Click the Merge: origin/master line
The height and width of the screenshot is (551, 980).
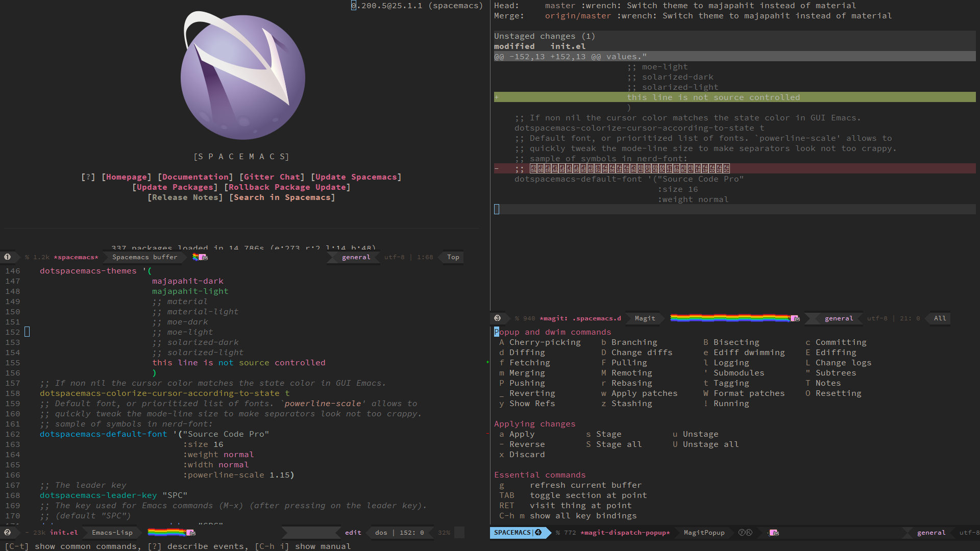point(693,16)
